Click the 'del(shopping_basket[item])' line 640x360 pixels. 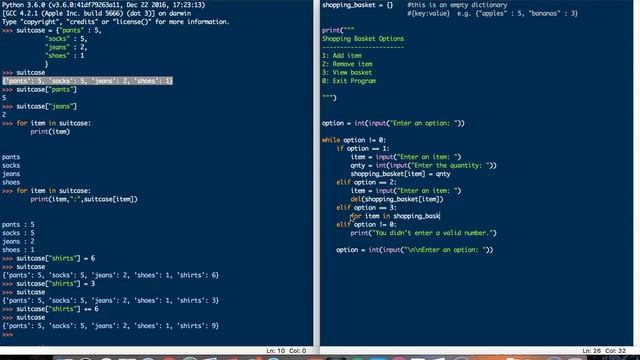tap(397, 199)
